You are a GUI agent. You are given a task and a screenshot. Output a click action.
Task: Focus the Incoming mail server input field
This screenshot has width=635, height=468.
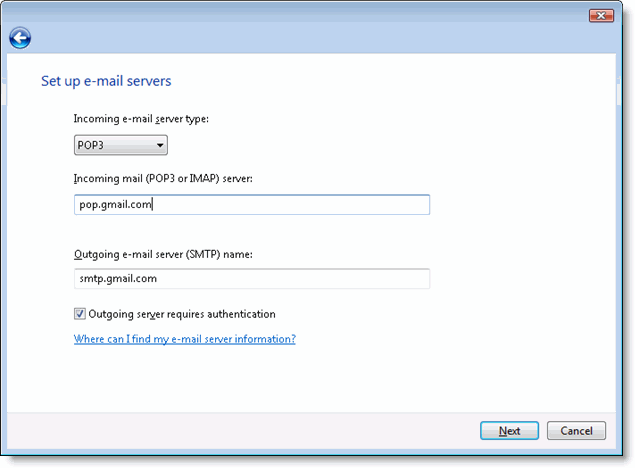pyautogui.click(x=251, y=205)
